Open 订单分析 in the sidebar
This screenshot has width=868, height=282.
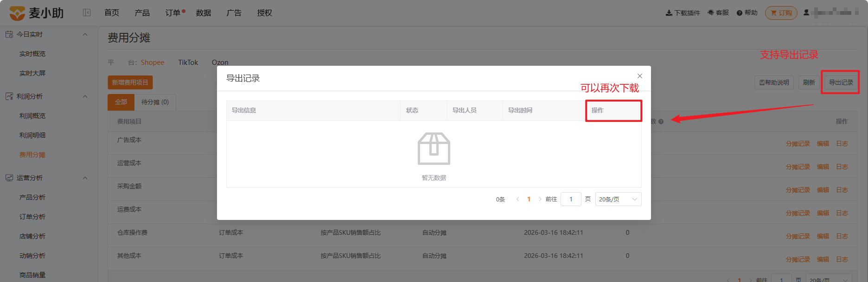click(x=32, y=217)
